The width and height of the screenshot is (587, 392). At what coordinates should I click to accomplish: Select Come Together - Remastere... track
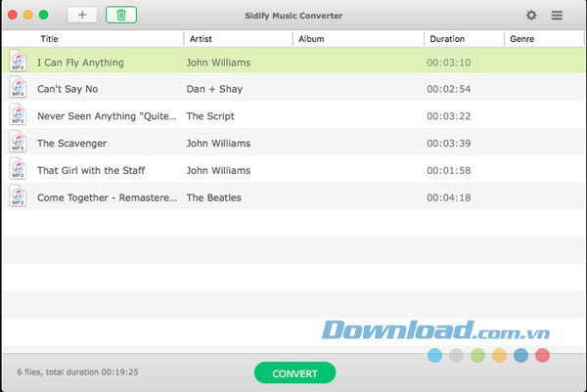point(107,197)
